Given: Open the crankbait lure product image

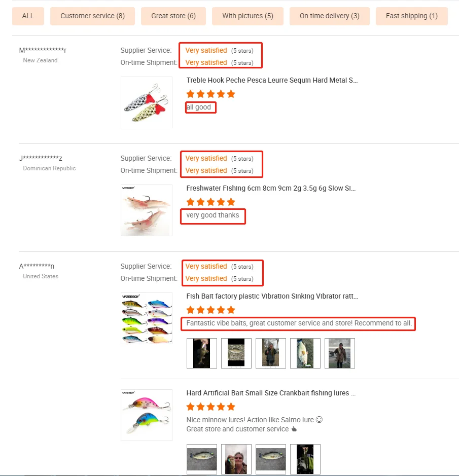Looking at the screenshot, I should coord(147,415).
